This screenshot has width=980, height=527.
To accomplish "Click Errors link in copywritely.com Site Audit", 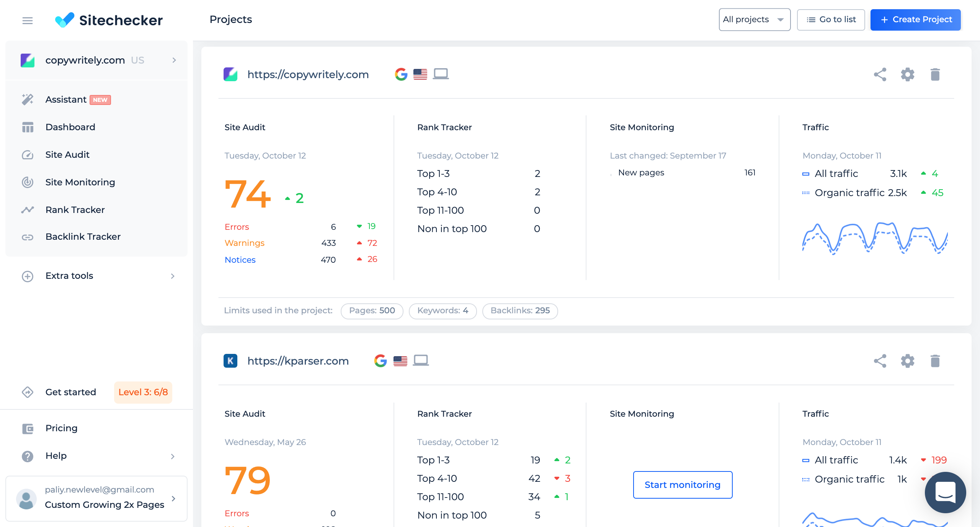I will pyautogui.click(x=237, y=227).
